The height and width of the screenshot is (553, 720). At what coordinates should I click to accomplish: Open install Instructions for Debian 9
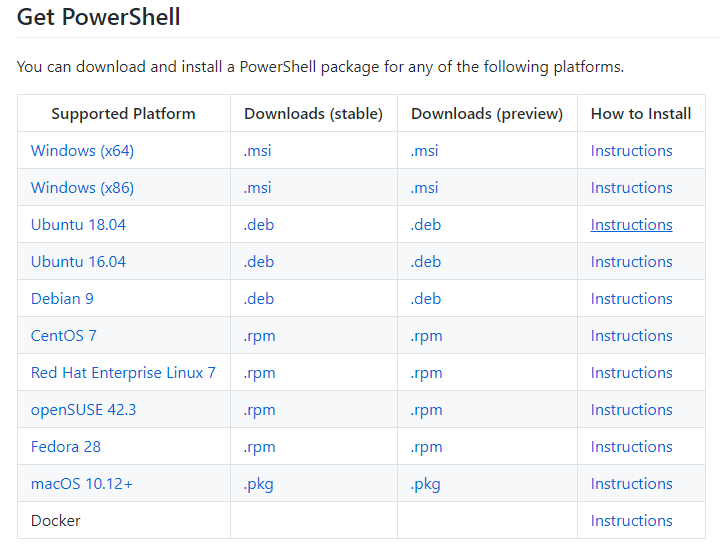tap(631, 299)
